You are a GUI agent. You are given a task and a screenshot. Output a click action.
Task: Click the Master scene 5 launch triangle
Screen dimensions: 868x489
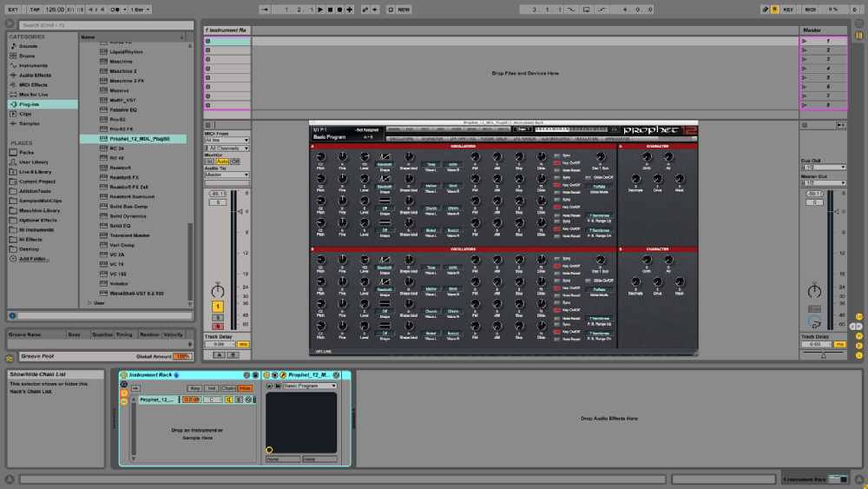pyautogui.click(x=805, y=77)
